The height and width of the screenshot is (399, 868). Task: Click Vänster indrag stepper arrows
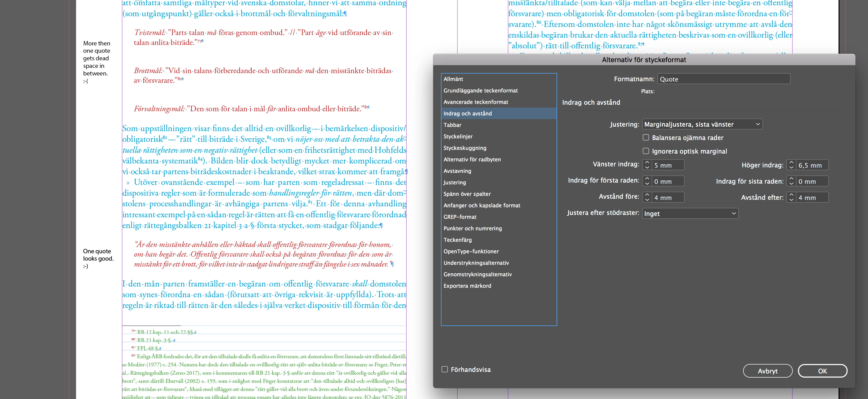(647, 165)
